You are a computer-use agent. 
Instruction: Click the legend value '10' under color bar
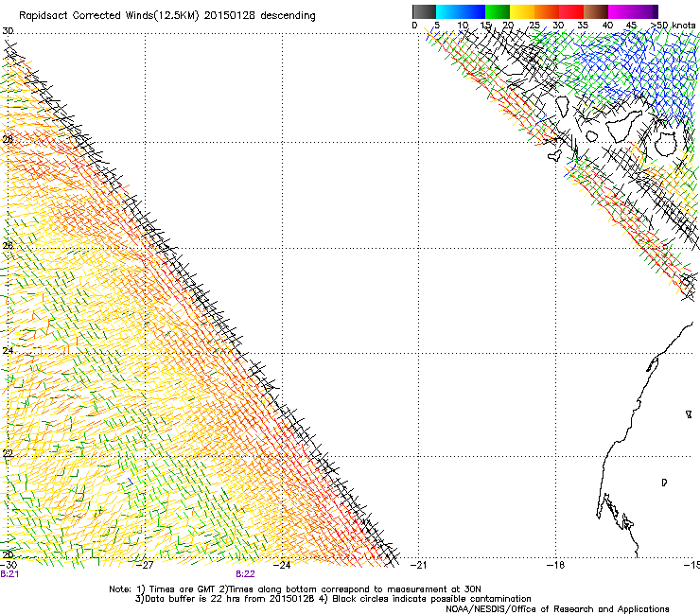click(x=463, y=26)
